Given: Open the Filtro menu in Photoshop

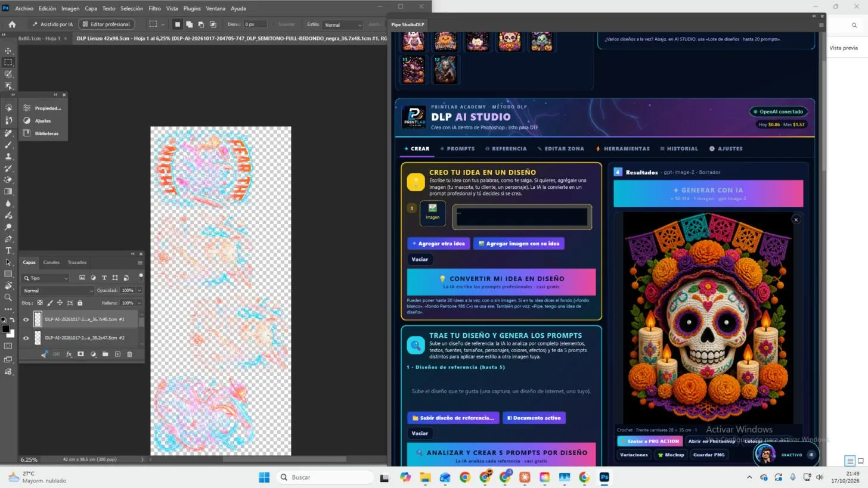Looking at the screenshot, I should click(x=154, y=8).
